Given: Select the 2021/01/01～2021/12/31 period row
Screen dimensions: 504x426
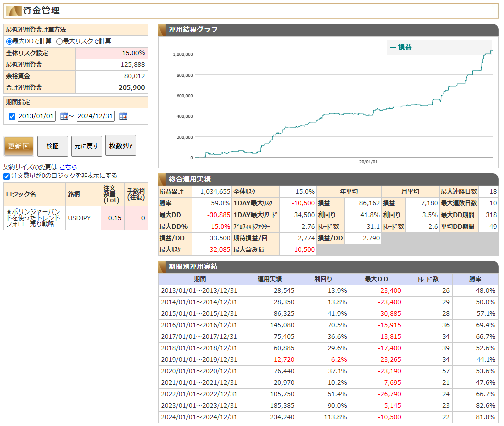Looking at the screenshot, I should [x=329, y=382].
